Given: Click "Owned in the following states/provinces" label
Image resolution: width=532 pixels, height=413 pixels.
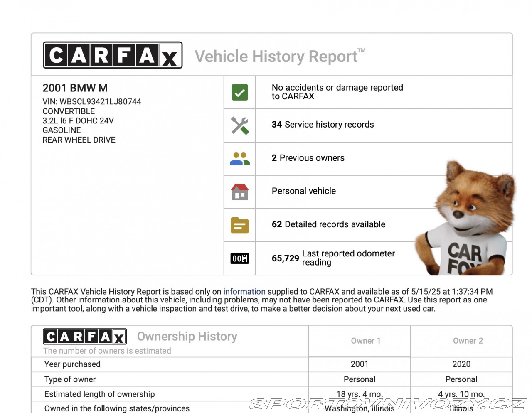Looking at the screenshot, I should click(117, 408).
